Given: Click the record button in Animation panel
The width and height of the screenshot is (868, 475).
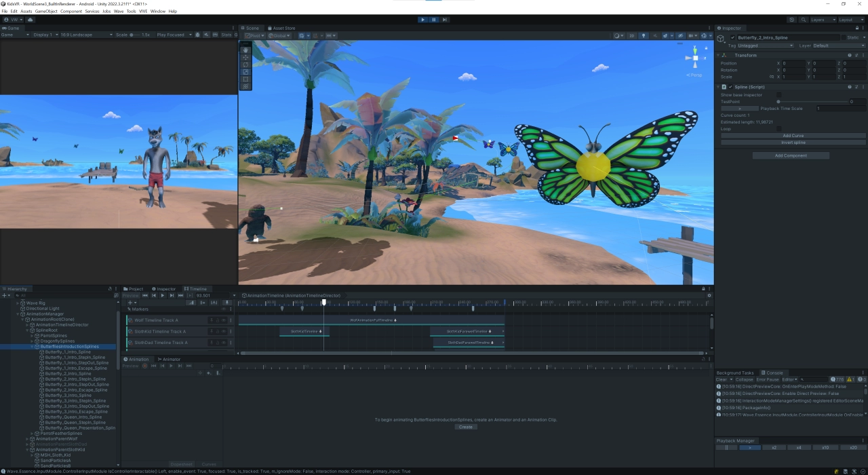Looking at the screenshot, I should (x=145, y=366).
